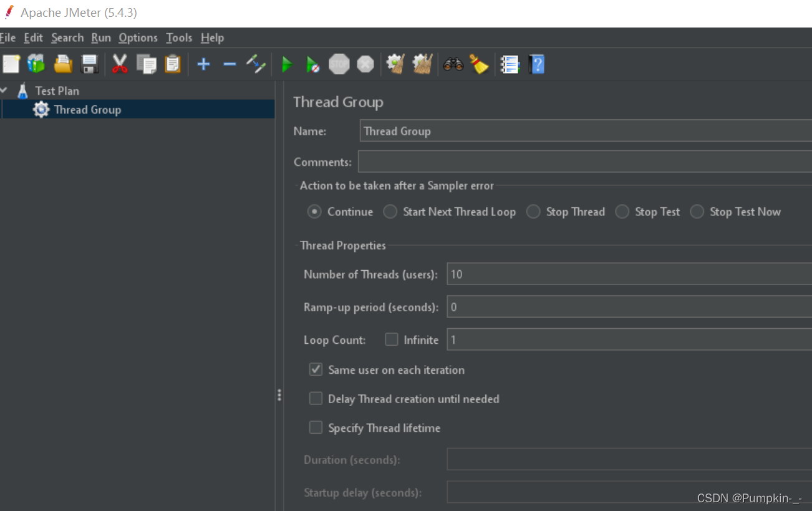Click the split pane divider handle
The width and height of the screenshot is (812, 511).
tap(279, 395)
